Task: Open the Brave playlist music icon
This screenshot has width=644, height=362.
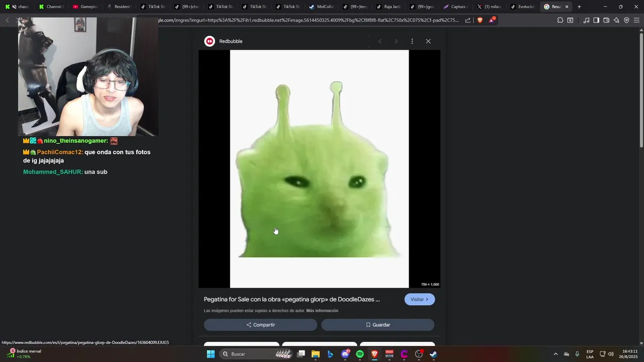Action: (586, 20)
